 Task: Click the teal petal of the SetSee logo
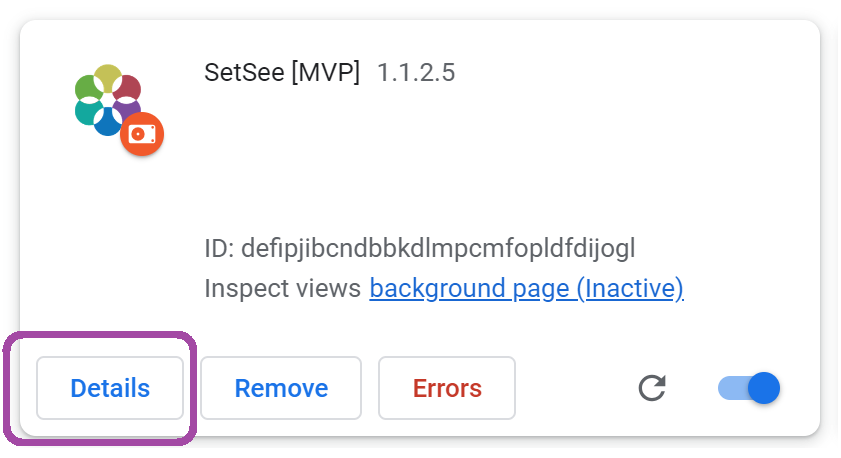(x=88, y=110)
